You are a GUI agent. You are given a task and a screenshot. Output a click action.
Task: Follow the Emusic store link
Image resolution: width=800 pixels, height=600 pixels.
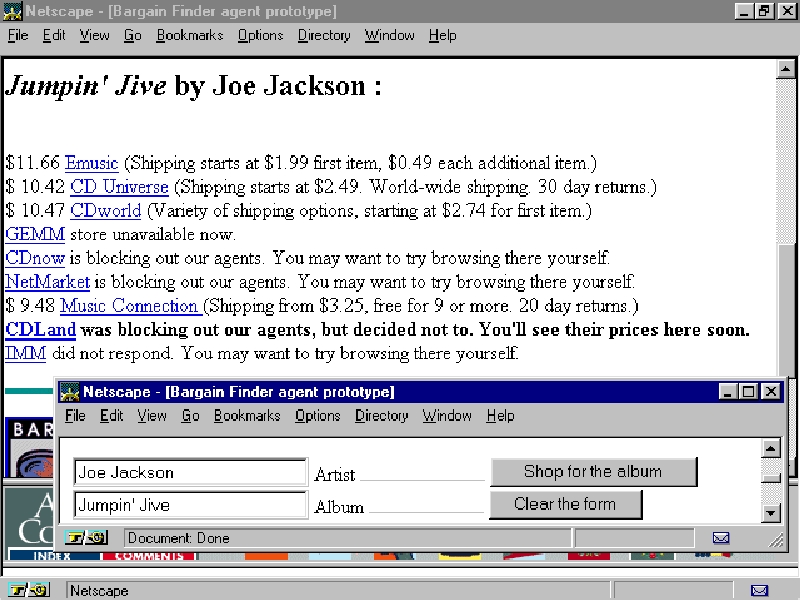[91, 163]
